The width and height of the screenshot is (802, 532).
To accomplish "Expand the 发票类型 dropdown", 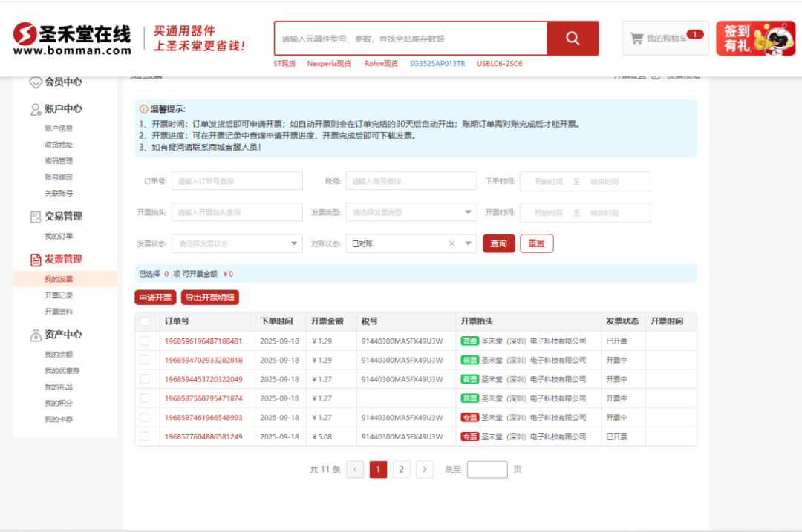I will pos(468,212).
